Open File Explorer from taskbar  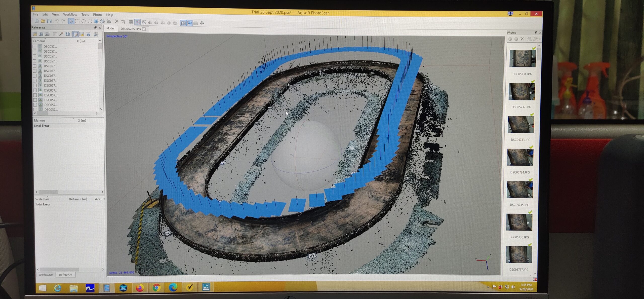pos(73,288)
